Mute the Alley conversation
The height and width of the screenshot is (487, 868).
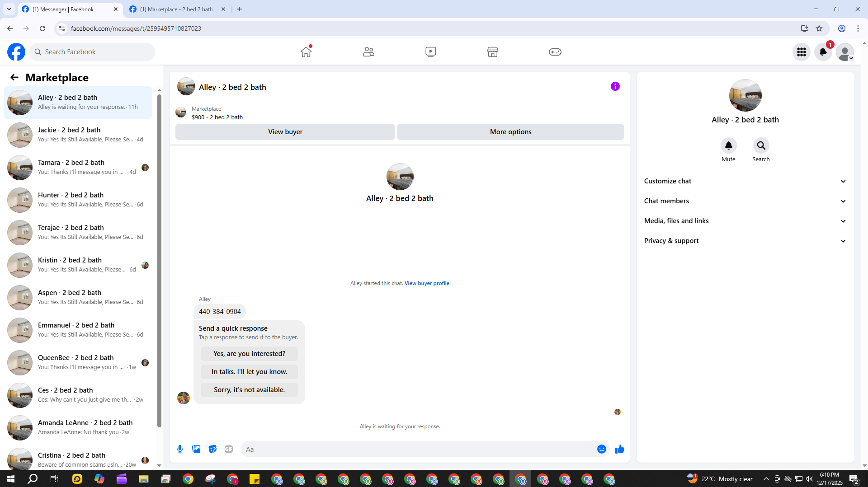pos(728,145)
